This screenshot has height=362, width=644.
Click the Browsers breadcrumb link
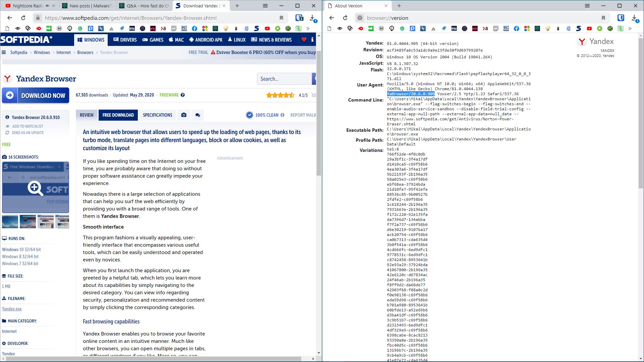[85, 52]
